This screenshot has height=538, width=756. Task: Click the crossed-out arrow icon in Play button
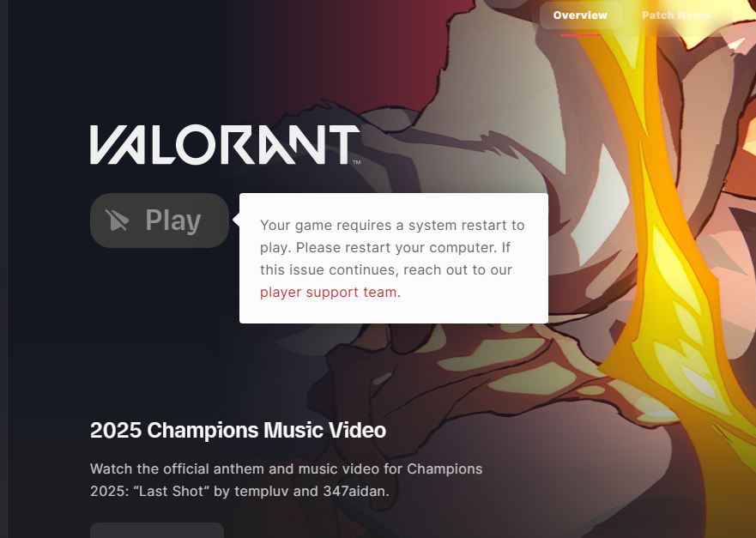[x=118, y=221]
